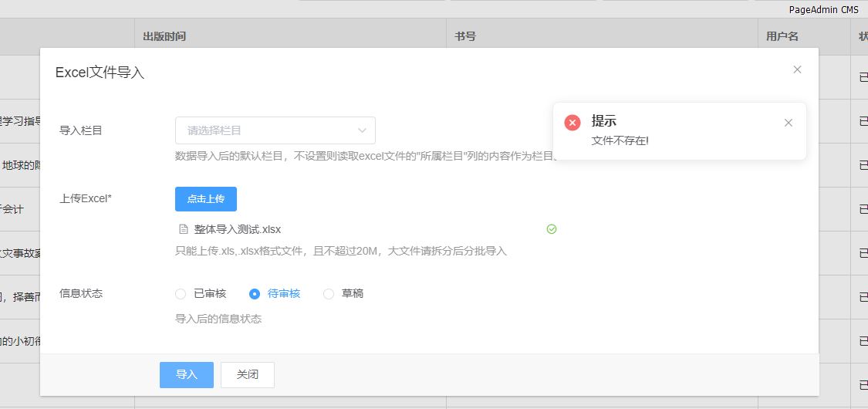Click the 用户名 column header
This screenshot has height=409, width=868.
[x=782, y=36]
